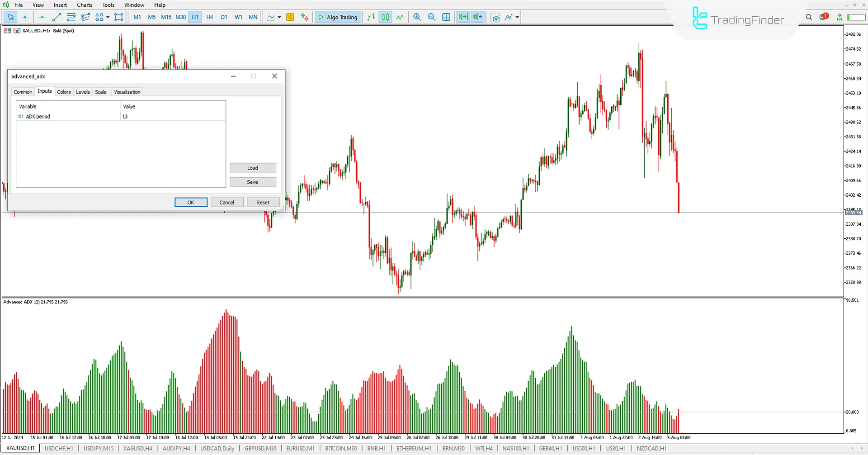Image resolution: width=868 pixels, height=455 pixels.
Task: Switch the chart to candlestick display
Action: pyautogui.click(x=386, y=17)
